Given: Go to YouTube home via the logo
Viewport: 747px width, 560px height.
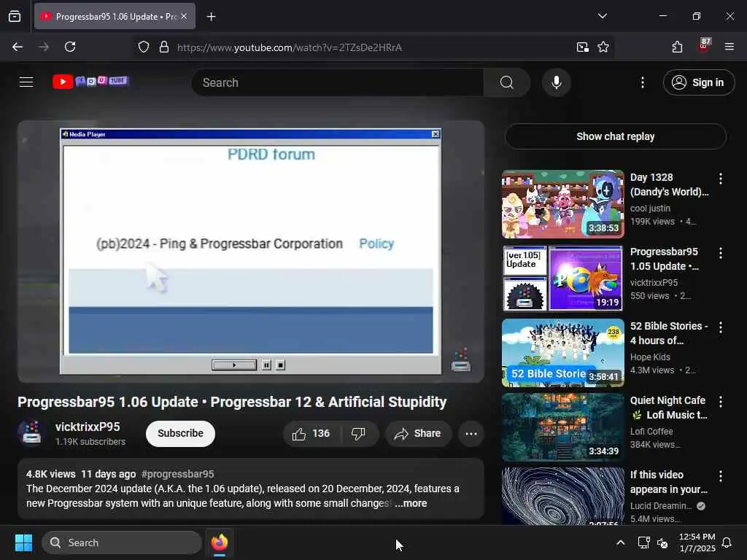Looking at the screenshot, I should 90,82.
